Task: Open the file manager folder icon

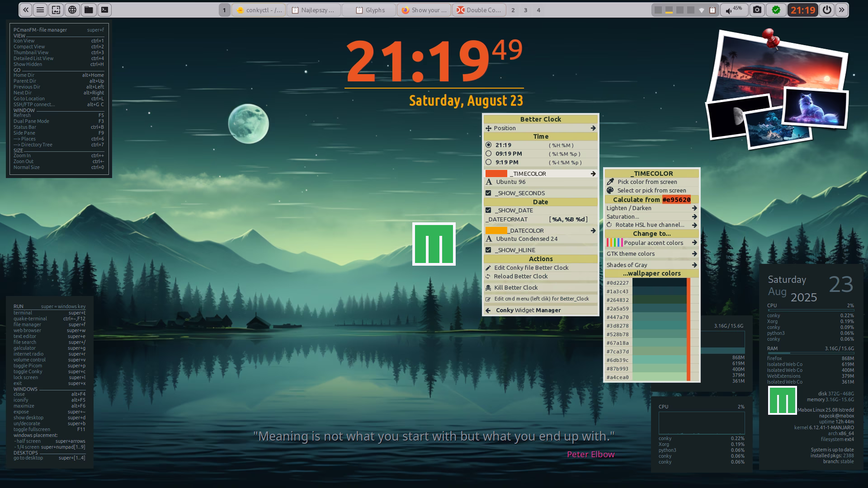Action: click(x=89, y=9)
